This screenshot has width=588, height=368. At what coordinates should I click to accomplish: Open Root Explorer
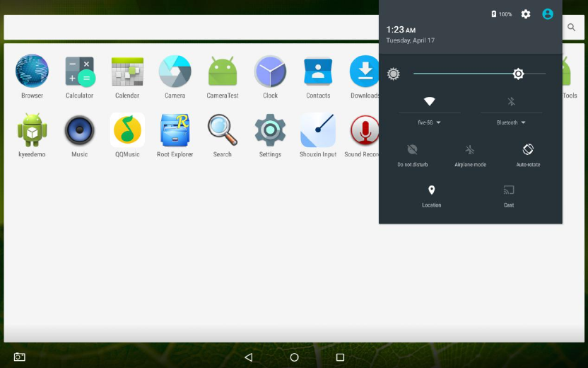tap(175, 130)
